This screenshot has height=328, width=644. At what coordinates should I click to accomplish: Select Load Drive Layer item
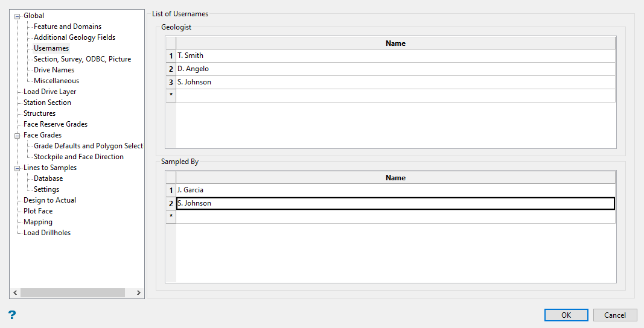49,92
